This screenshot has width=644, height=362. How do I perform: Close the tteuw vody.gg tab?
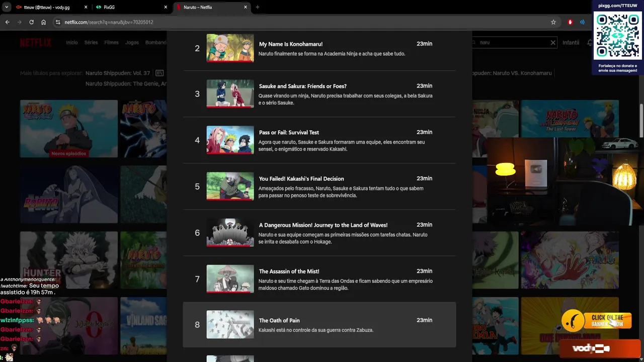85,7
